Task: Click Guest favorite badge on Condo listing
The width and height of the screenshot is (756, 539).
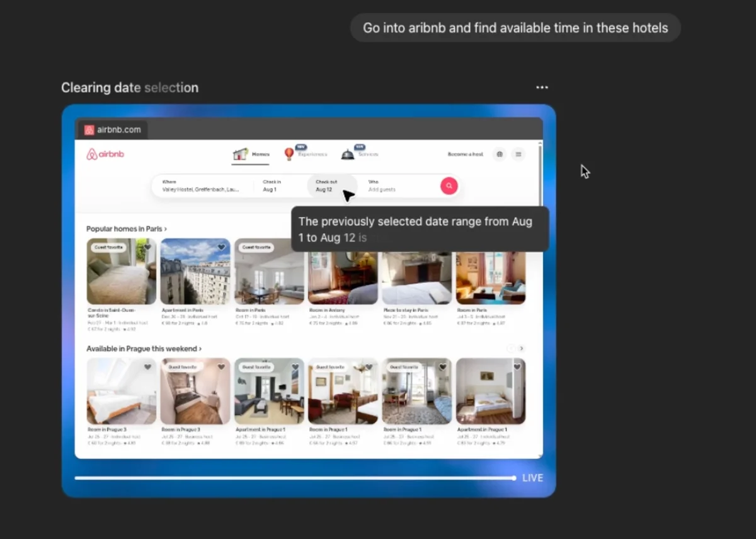Action: [x=108, y=247]
